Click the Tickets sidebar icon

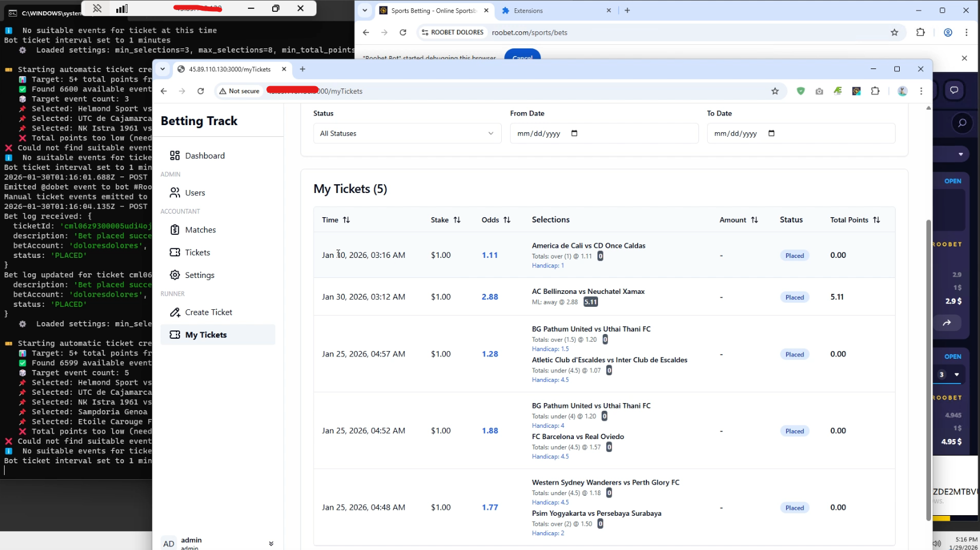click(x=175, y=252)
